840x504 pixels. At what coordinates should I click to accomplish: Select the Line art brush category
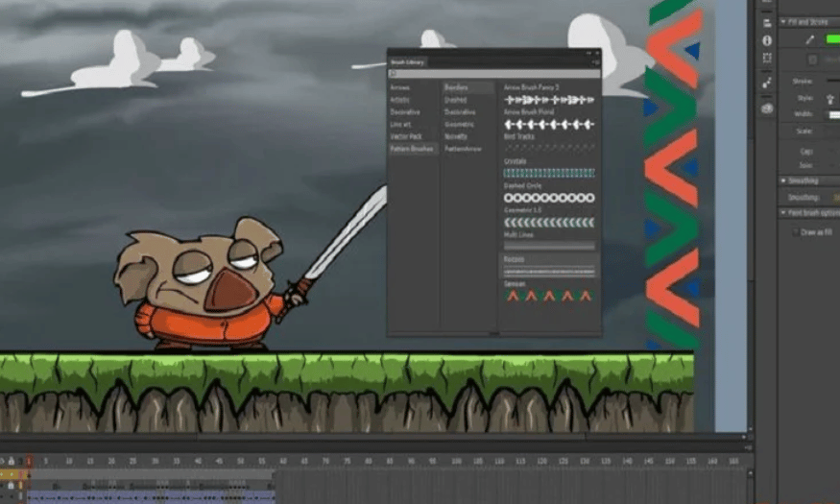(x=400, y=124)
